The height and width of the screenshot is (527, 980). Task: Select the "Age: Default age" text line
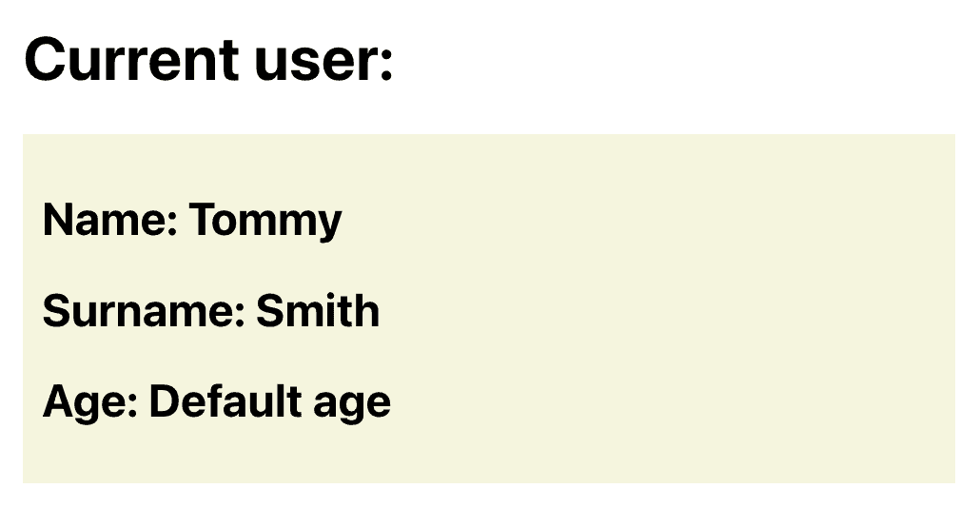click(217, 401)
